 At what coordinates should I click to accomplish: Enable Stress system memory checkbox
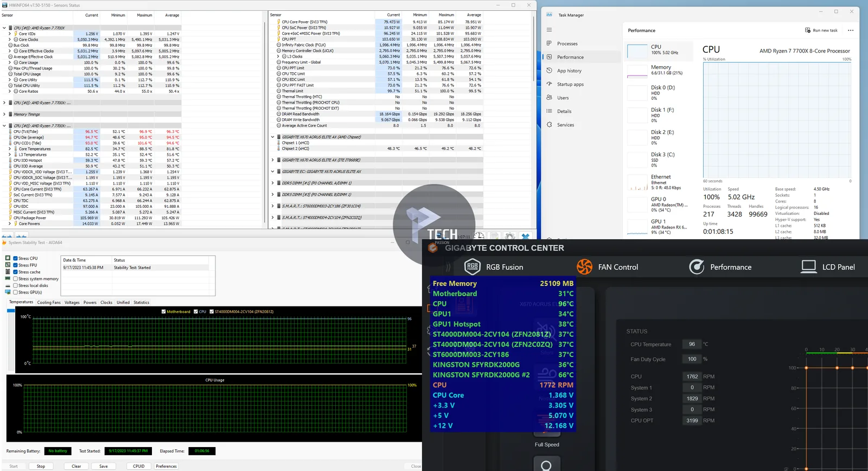tap(16, 279)
